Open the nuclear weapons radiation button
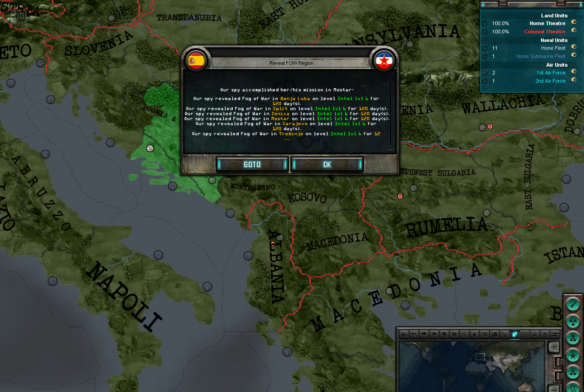Image resolution: width=584 pixels, height=392 pixels. pyautogui.click(x=573, y=322)
